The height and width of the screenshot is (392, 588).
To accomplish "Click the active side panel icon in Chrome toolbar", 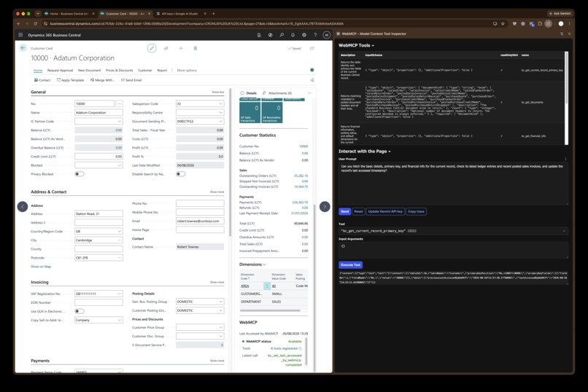I will tap(549, 23).
